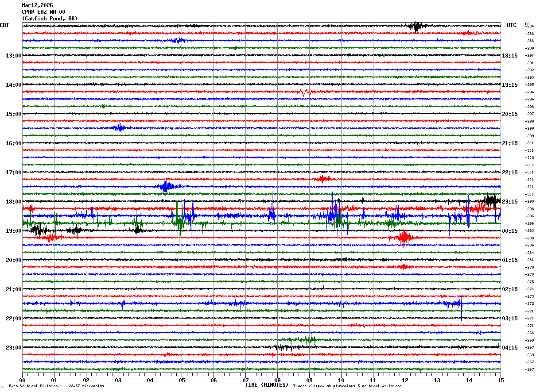Select the 20:00 CDT time label
This screenshot has width=536, height=392.
(x=14, y=260)
